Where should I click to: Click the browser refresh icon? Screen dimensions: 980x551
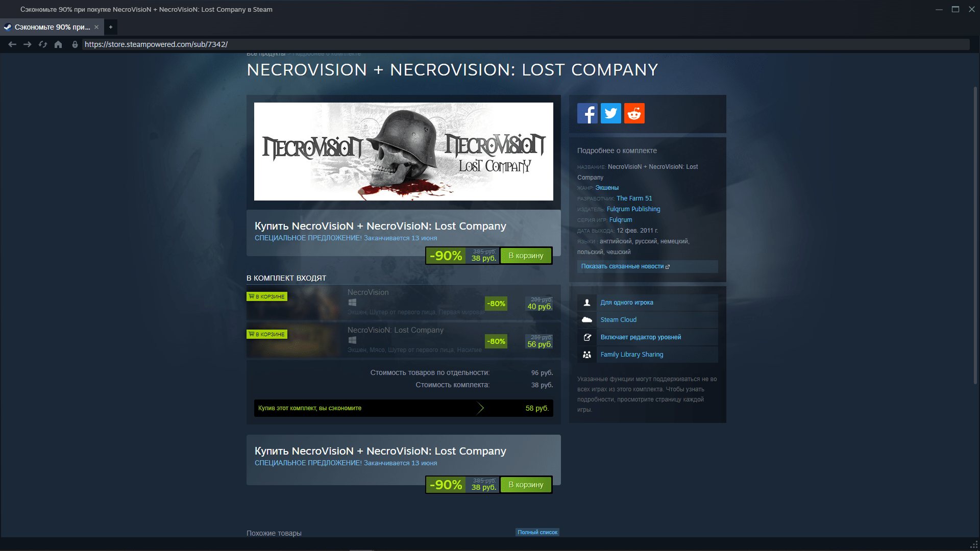(x=42, y=44)
